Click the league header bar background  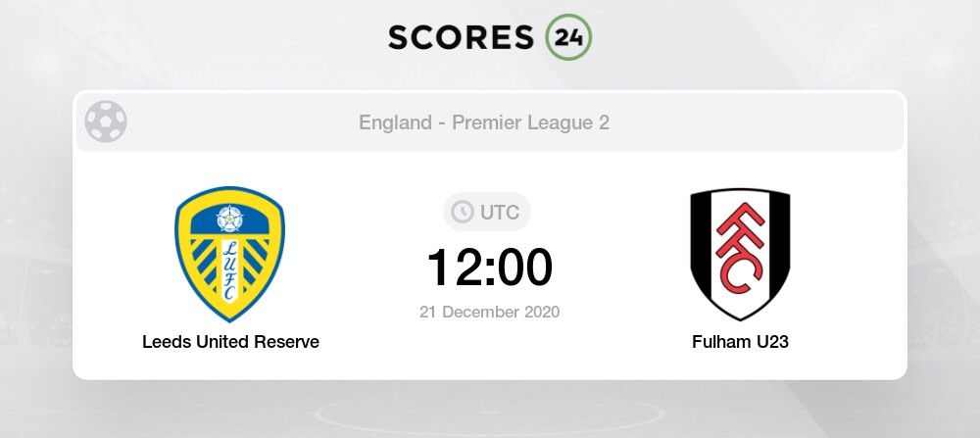click(489, 122)
